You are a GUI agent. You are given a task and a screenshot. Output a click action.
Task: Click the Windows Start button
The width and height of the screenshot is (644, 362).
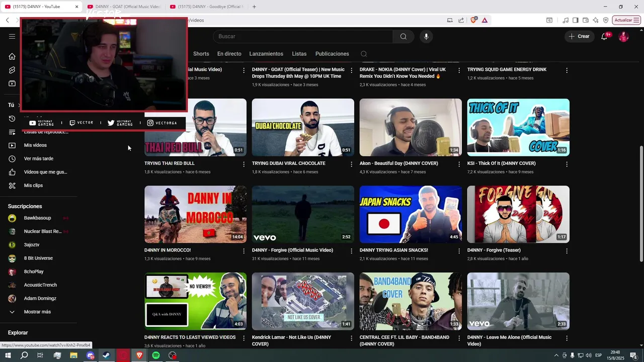point(8,355)
